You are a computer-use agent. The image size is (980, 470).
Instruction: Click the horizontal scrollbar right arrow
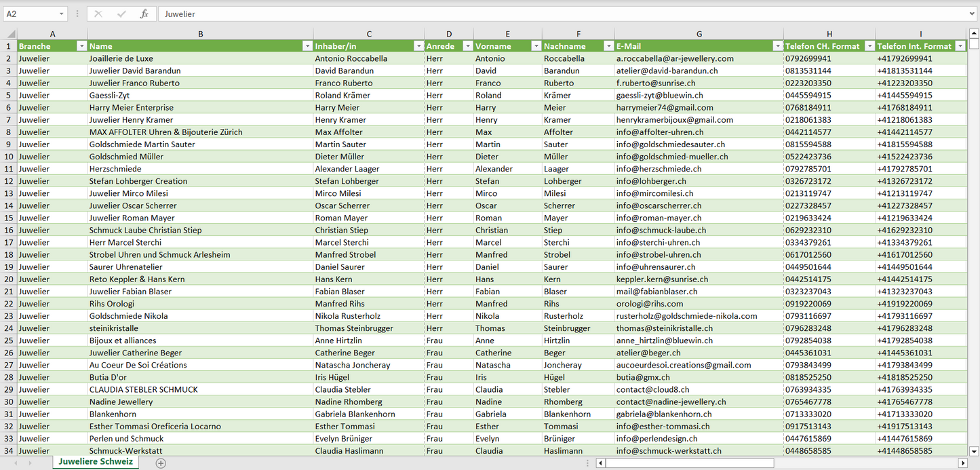tap(962, 463)
